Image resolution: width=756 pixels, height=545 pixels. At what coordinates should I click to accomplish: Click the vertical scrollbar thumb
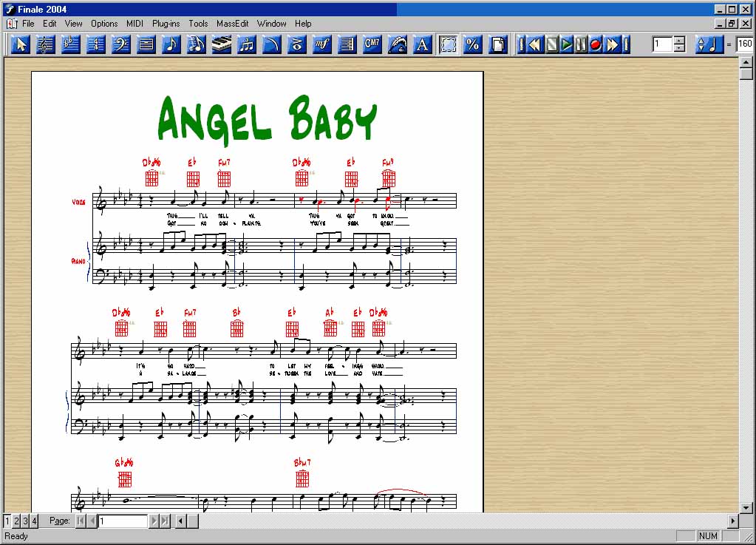coord(746,74)
